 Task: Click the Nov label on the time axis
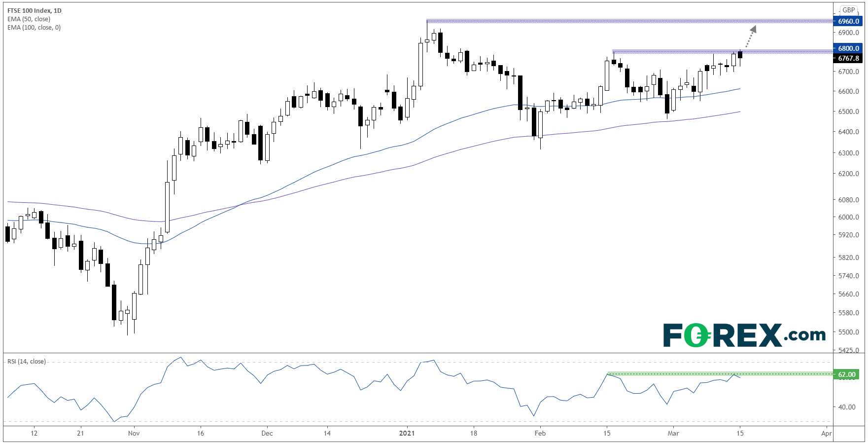134,433
